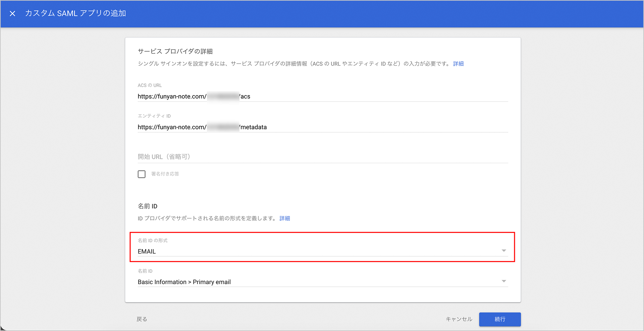Focus the 開始 URL（省略可）field
This screenshot has width=644, height=331.
click(322, 157)
